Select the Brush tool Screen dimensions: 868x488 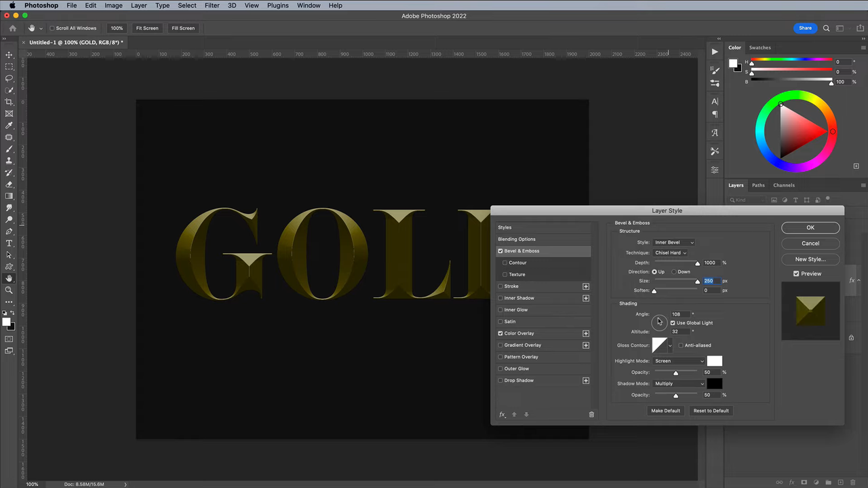[9, 149]
